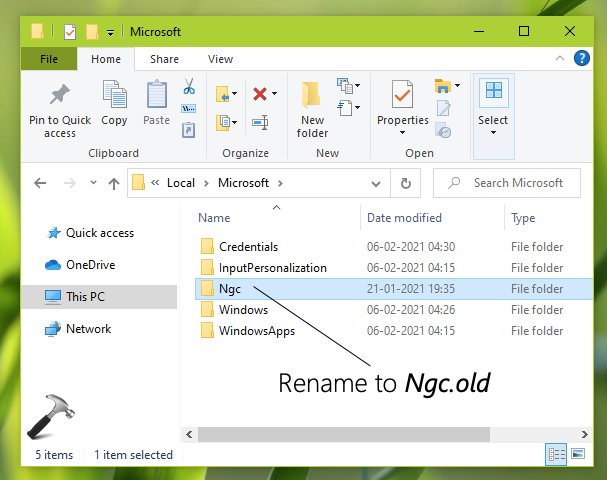This screenshot has width=607, height=480.
Task: Open the address bar history dropdown
Action: (376, 183)
